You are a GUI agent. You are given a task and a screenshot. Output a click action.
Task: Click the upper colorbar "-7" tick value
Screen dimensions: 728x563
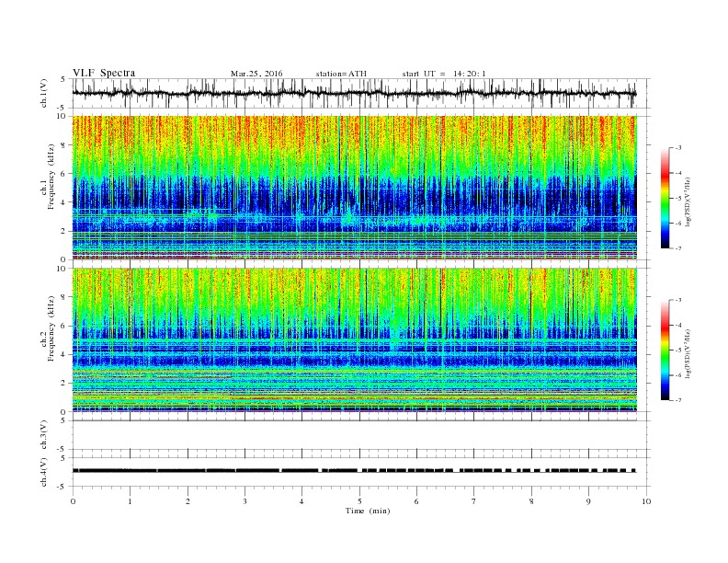click(678, 248)
